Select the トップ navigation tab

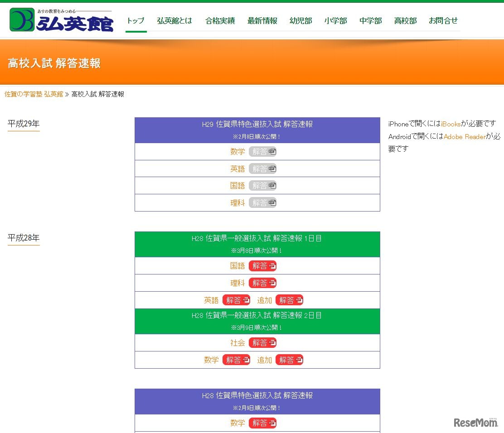(x=136, y=21)
